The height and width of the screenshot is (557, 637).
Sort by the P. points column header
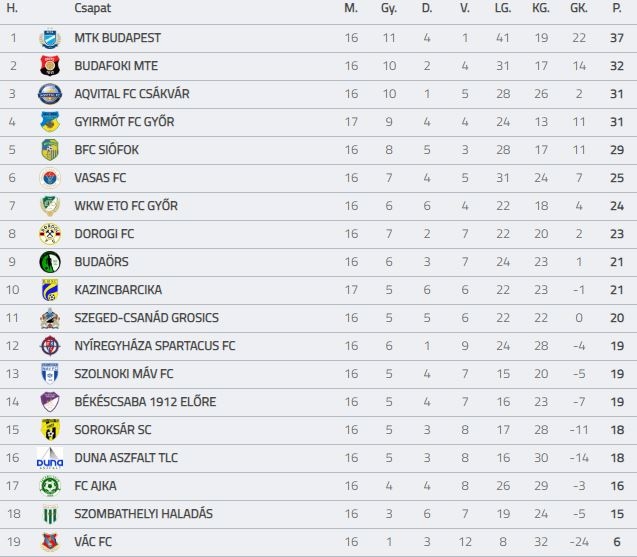pos(617,8)
